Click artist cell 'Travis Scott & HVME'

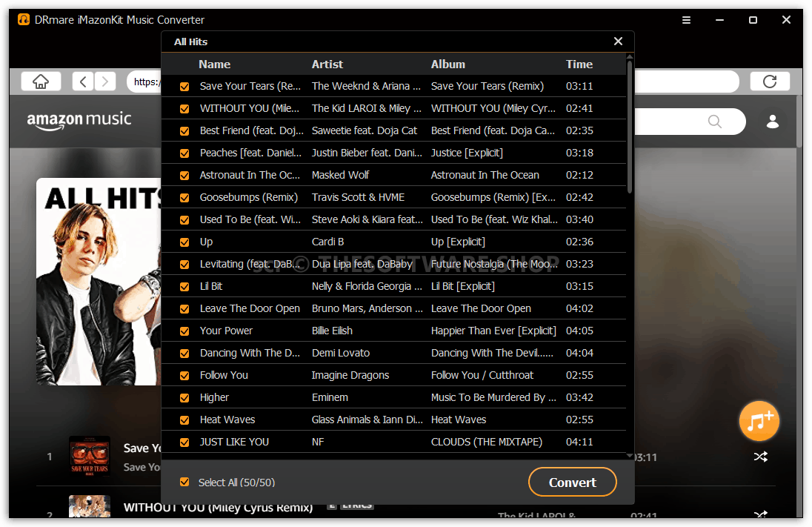(x=358, y=197)
